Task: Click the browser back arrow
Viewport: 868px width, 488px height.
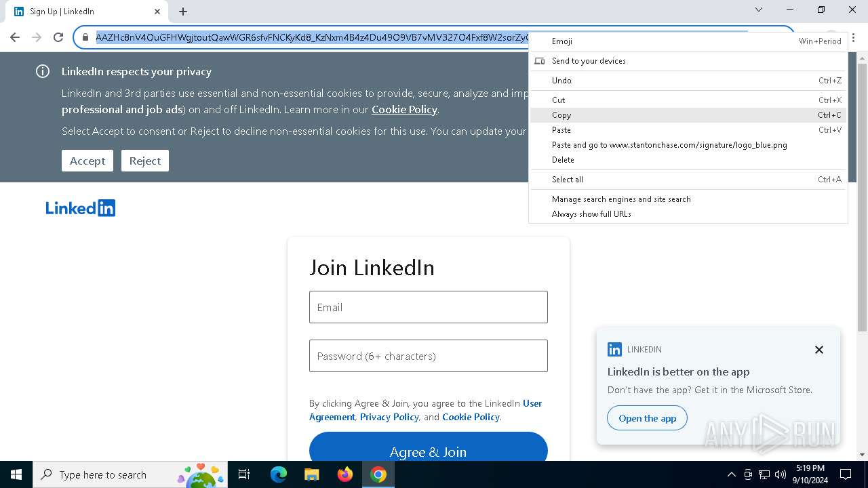Action: pyautogui.click(x=15, y=37)
